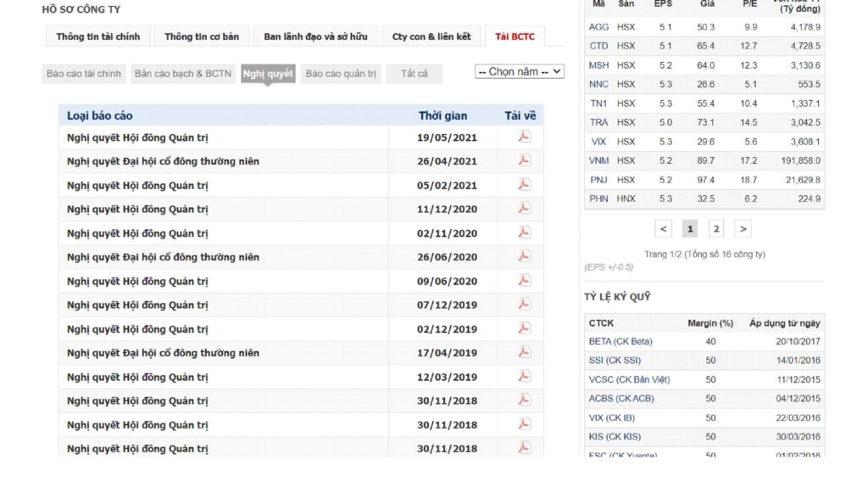Download PDF for resolution dated 19/05/2021

pyautogui.click(x=524, y=137)
